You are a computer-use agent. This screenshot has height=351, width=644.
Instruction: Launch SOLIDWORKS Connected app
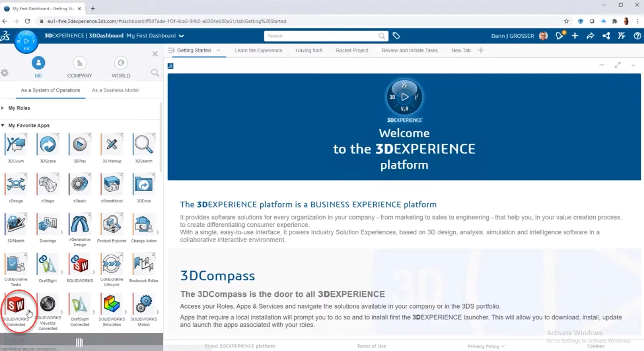(x=16, y=304)
